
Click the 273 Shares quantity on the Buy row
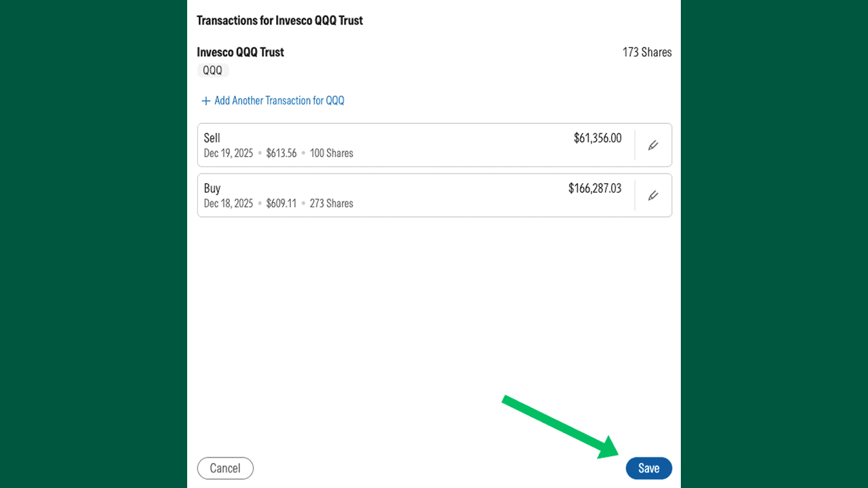coord(331,203)
